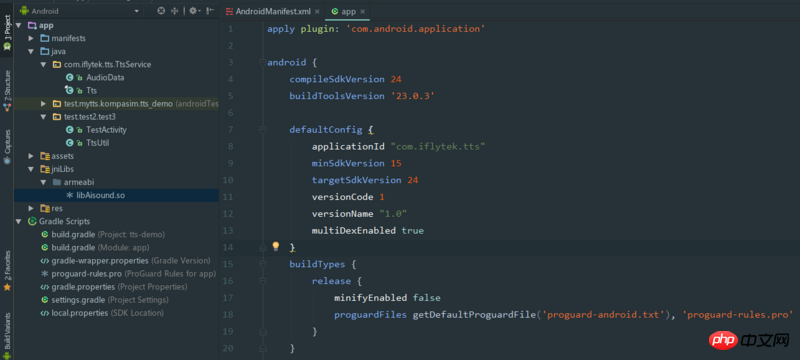Screen dimensions: 800x360
Task: Click the jniLibs folder icon
Action: point(44,169)
